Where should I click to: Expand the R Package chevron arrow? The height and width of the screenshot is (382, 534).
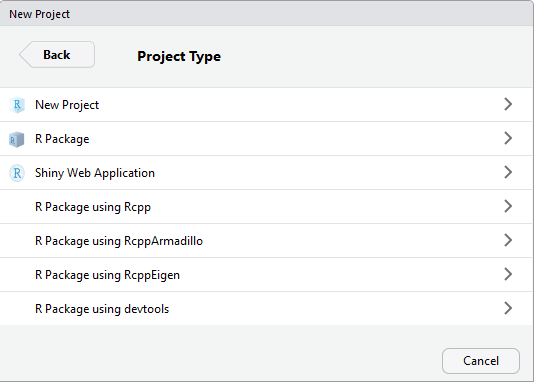(508, 138)
